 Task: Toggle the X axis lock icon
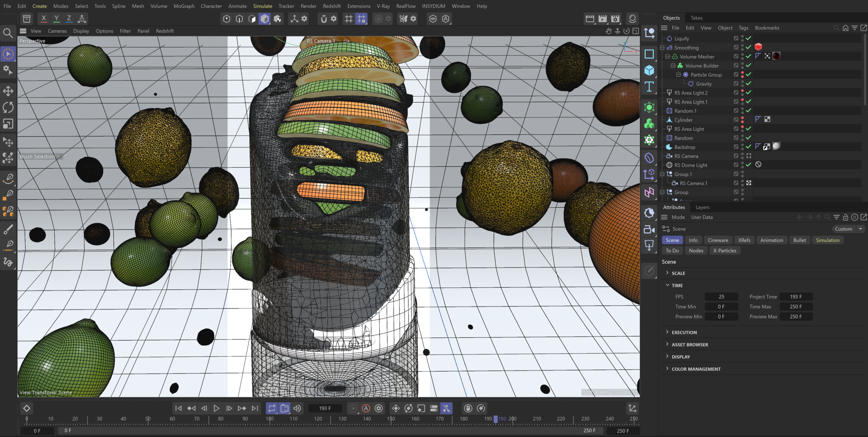click(43, 19)
